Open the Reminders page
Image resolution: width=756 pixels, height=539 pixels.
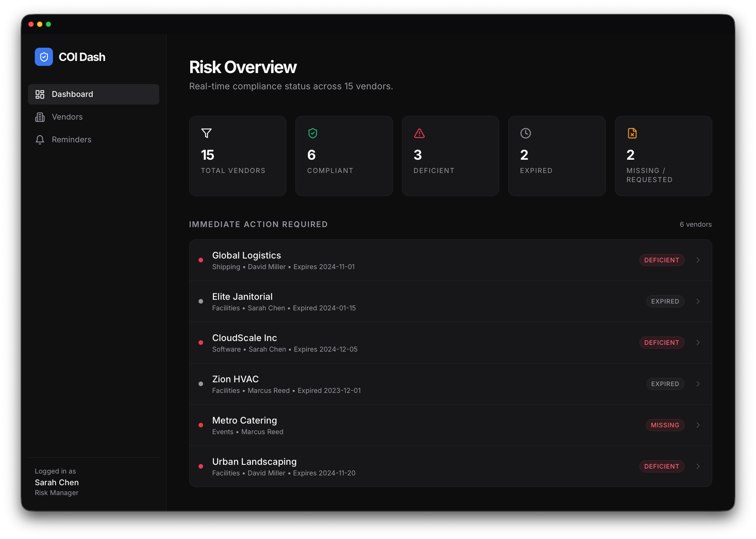[x=71, y=139]
